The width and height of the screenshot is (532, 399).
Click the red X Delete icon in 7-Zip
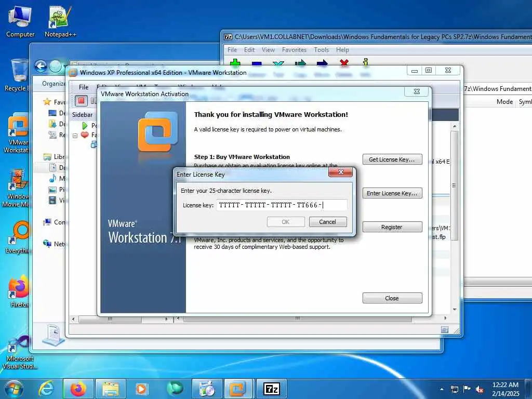point(344,63)
